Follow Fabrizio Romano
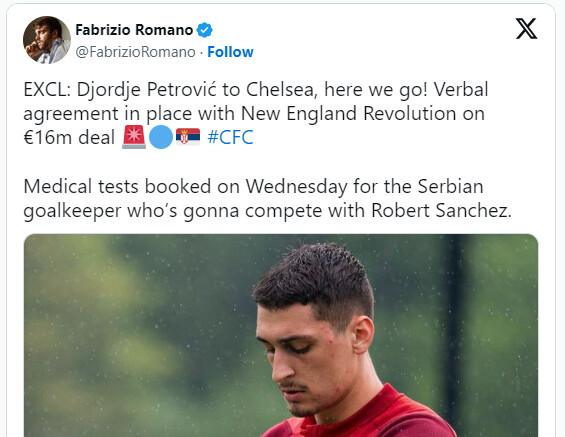Viewport: 565px width, 437px height. point(230,52)
